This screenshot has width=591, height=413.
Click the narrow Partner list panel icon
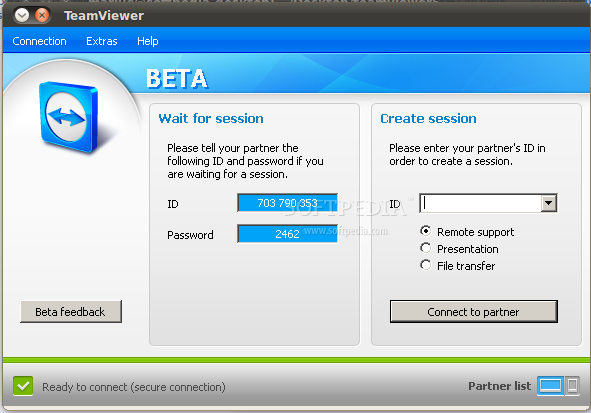[x=572, y=385]
